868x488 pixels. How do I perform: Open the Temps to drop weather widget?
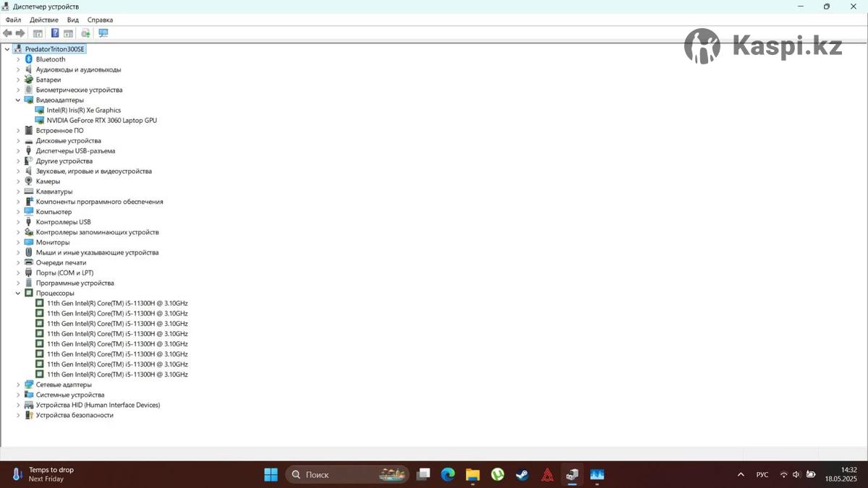(x=43, y=474)
